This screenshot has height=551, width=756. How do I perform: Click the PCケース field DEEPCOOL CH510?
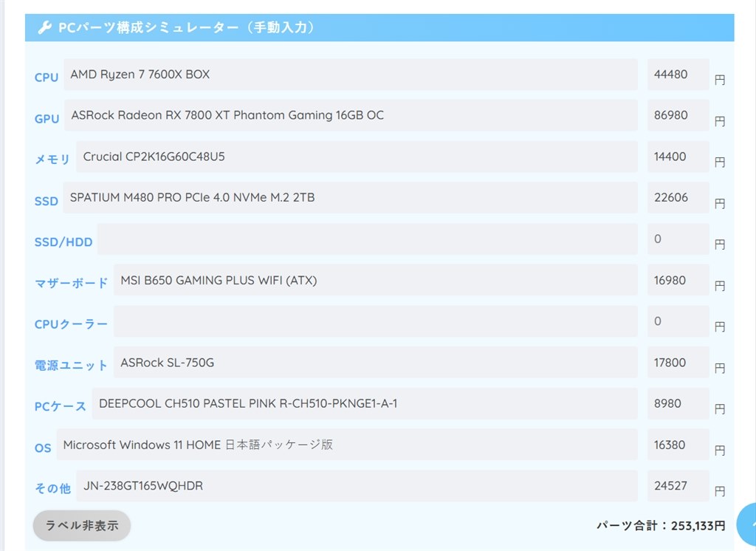[x=365, y=403]
